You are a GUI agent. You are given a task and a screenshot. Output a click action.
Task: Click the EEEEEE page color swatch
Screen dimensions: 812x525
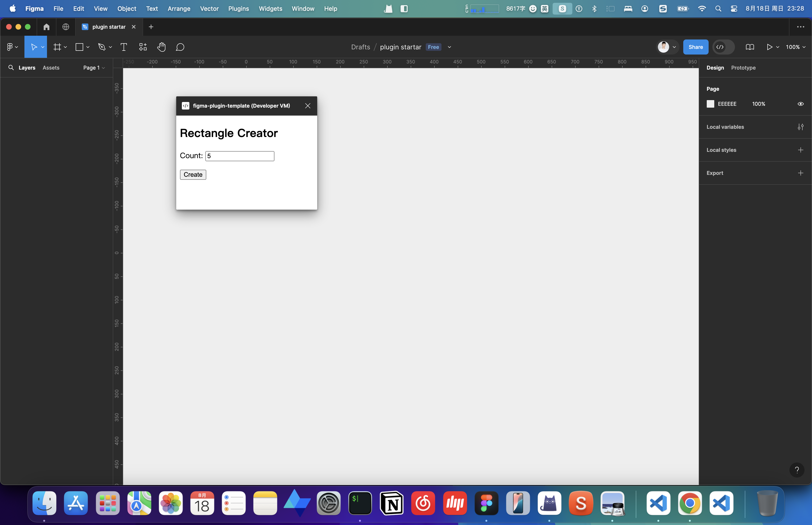click(x=710, y=104)
